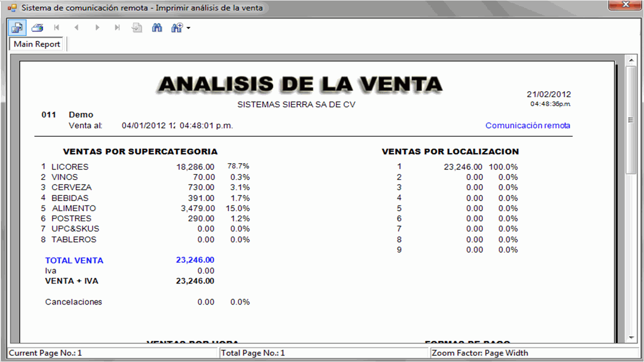Click the Print Report printer icon
The height and width of the screenshot is (362, 644).
(x=38, y=28)
